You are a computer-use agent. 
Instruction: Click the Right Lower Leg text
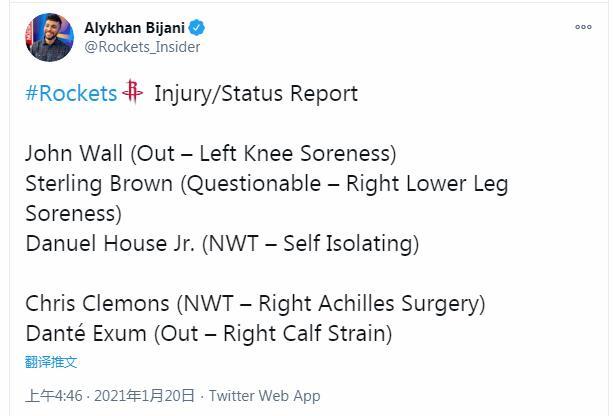click(x=427, y=184)
